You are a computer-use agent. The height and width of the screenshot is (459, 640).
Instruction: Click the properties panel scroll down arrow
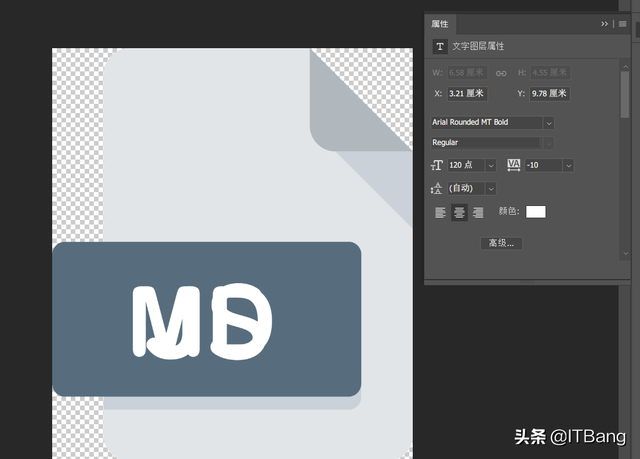point(625,254)
